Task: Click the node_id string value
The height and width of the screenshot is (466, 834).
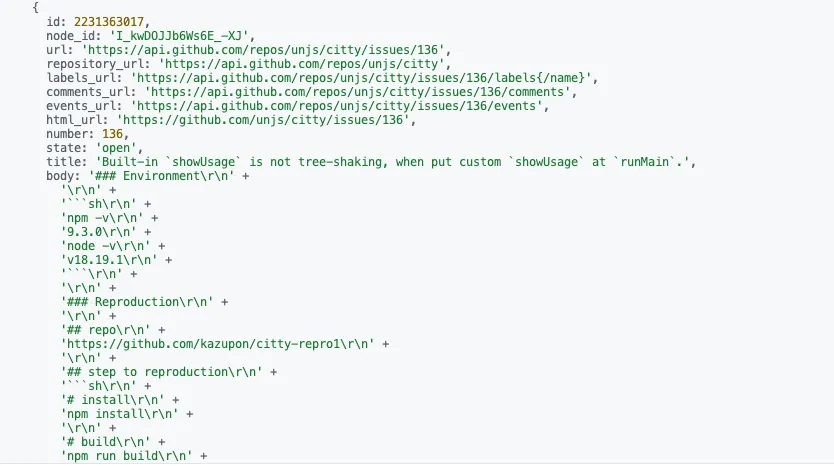Action: pos(179,36)
